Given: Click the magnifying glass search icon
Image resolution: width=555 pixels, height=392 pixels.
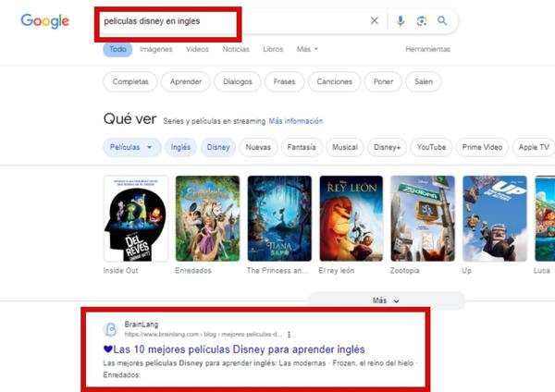Looking at the screenshot, I should [x=442, y=21].
